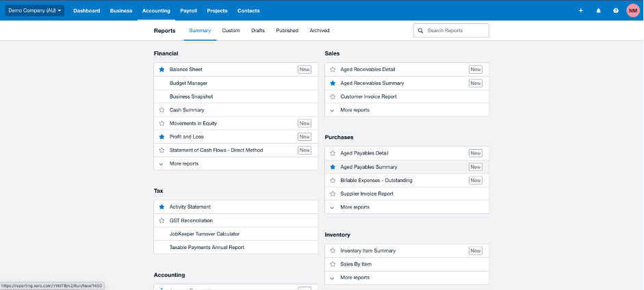
Task: Toggle star for Inventory Item Summary
Action: pos(333,251)
